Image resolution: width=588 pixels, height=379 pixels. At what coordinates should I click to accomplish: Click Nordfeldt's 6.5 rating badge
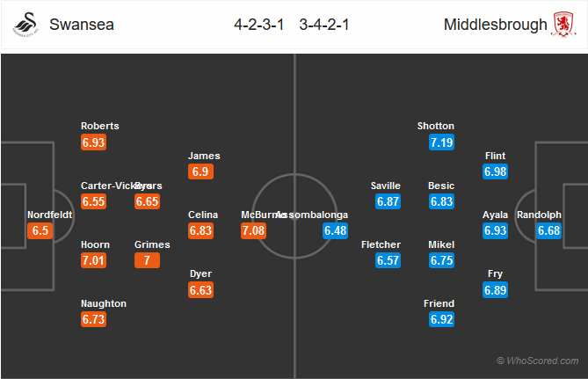40,230
